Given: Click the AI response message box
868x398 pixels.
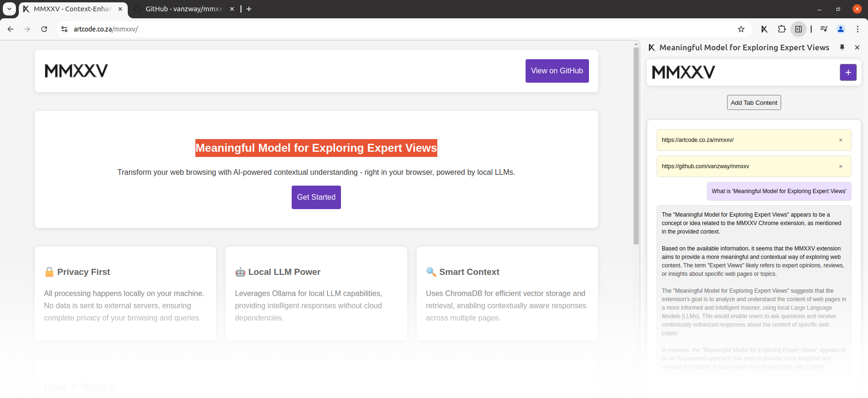Looking at the screenshot, I should point(754,291).
